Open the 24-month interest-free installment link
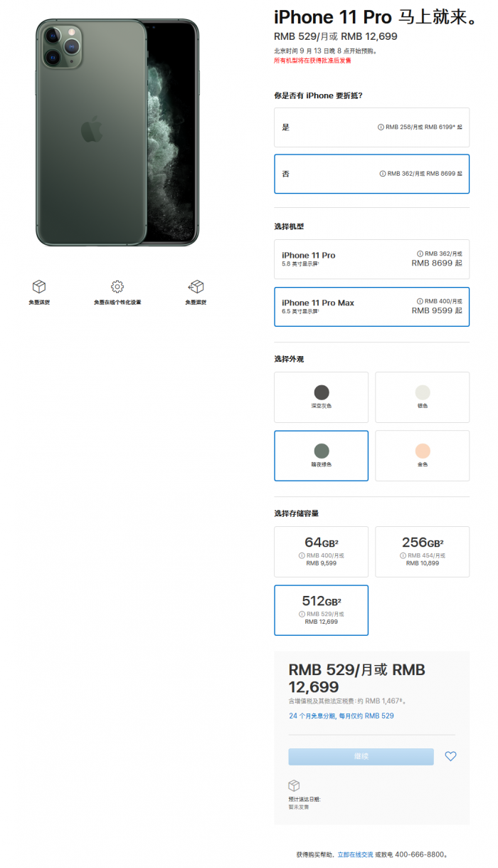 coord(341,716)
